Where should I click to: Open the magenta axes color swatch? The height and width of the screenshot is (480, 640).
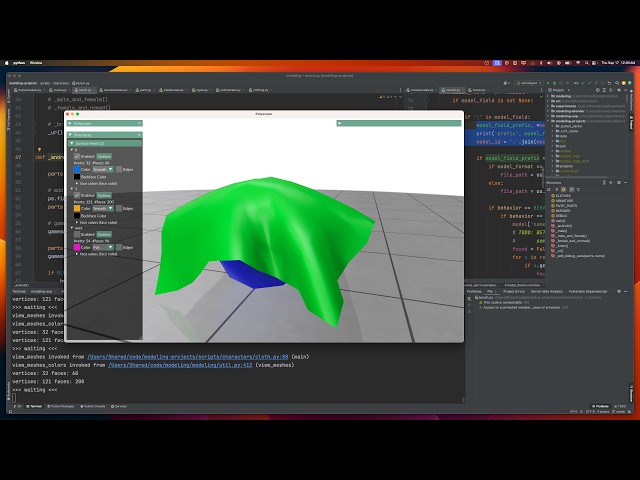77,247
